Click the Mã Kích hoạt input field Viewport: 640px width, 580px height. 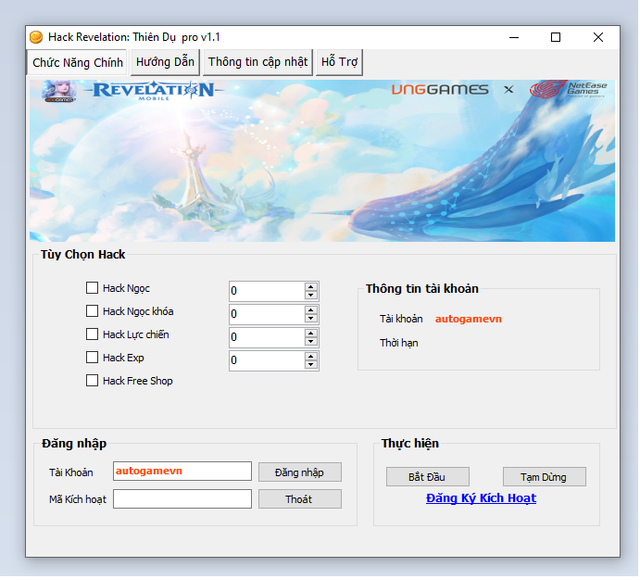[x=182, y=499]
